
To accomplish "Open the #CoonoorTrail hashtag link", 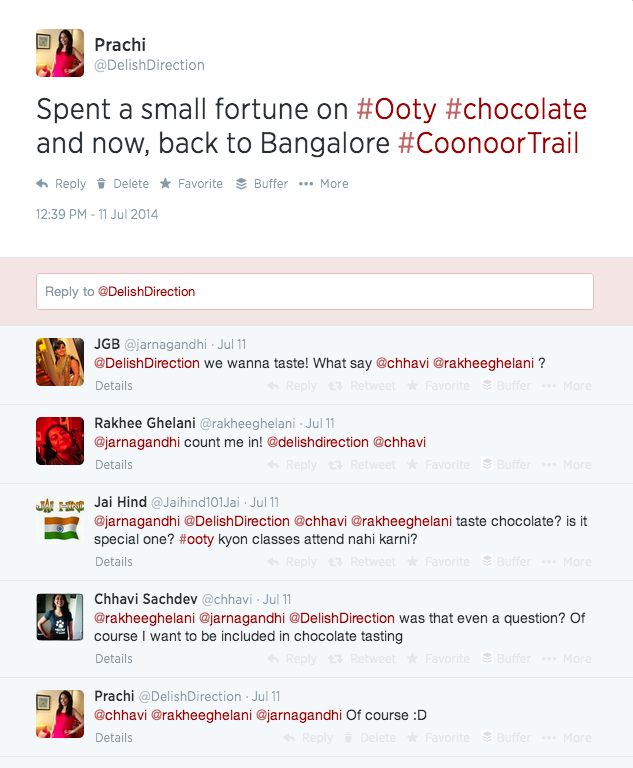I will tap(488, 143).
